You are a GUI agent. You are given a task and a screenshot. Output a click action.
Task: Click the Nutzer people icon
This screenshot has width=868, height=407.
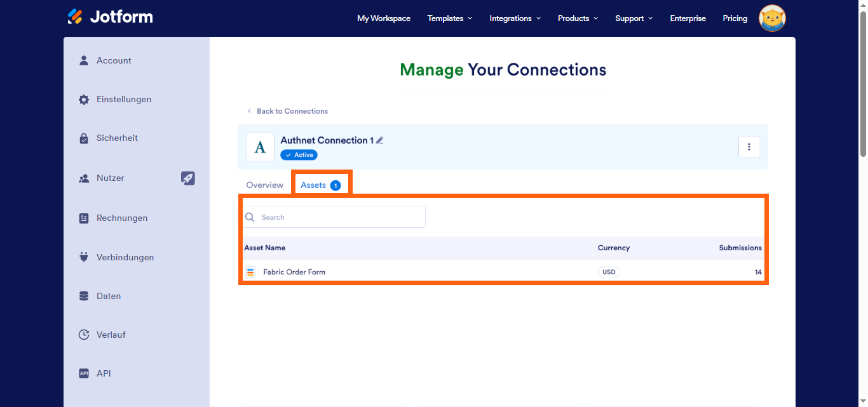click(x=84, y=178)
